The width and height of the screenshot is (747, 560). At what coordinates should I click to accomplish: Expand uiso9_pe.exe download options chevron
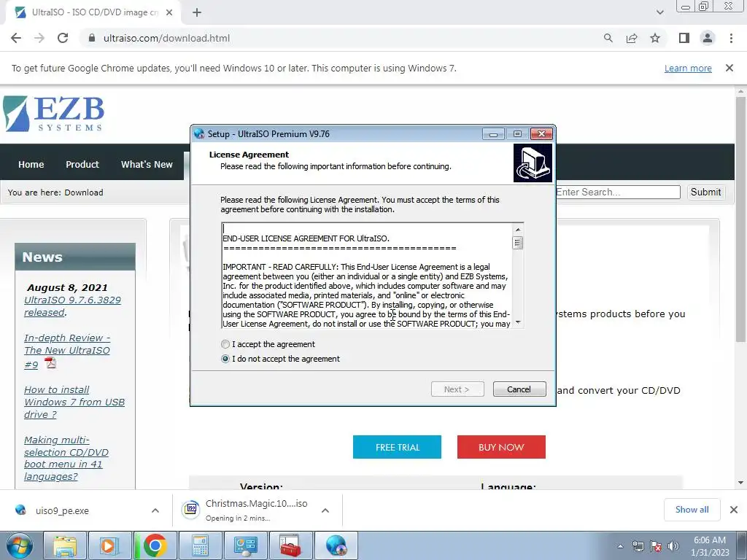point(155,510)
